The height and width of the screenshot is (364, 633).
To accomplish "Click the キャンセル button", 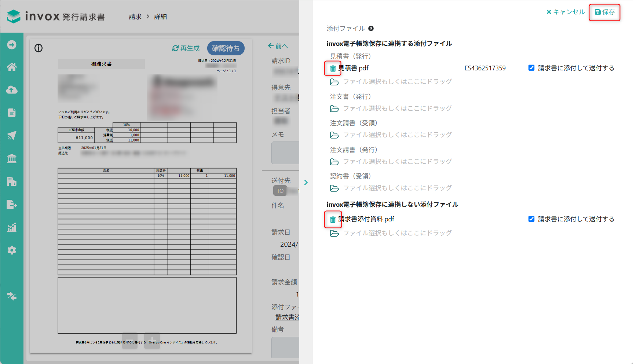I will tap(566, 12).
